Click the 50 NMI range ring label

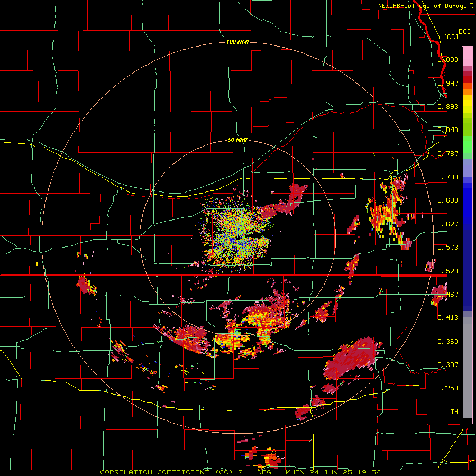click(x=237, y=140)
